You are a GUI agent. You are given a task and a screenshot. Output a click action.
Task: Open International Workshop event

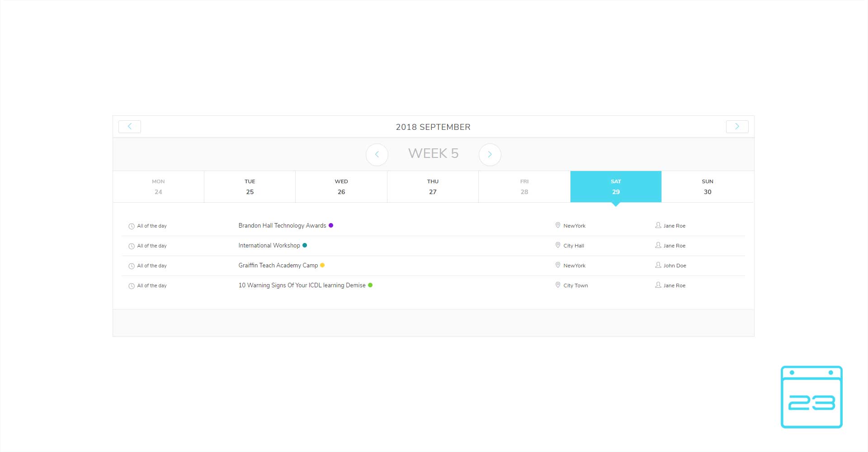pyautogui.click(x=269, y=245)
